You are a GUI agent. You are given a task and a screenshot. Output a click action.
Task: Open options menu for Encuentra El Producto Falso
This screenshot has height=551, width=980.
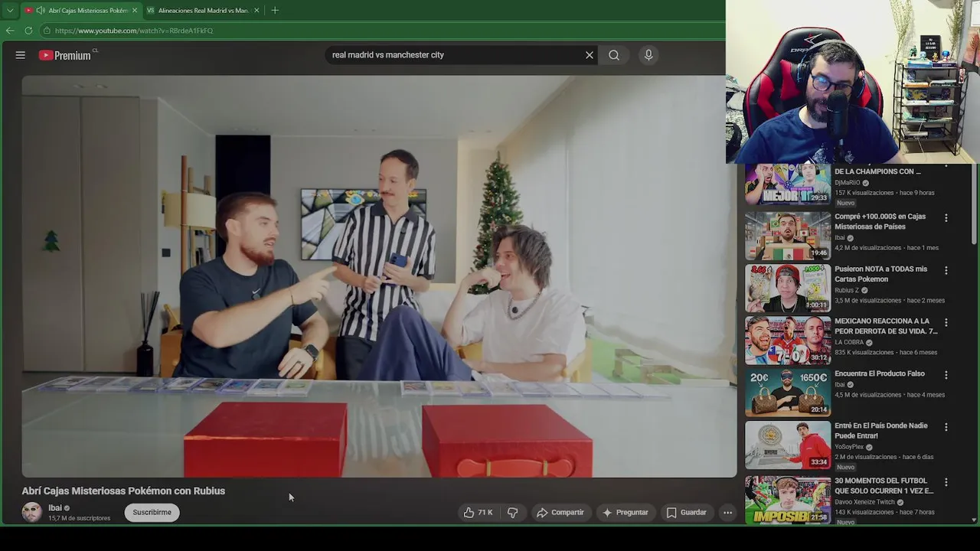[946, 375]
